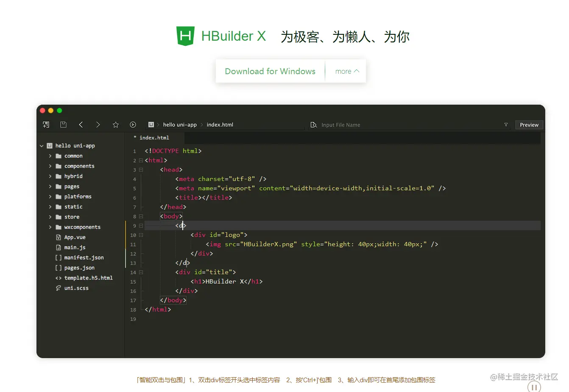Open the new file icon in toolbar
This screenshot has width=569, height=392.
(x=46, y=125)
